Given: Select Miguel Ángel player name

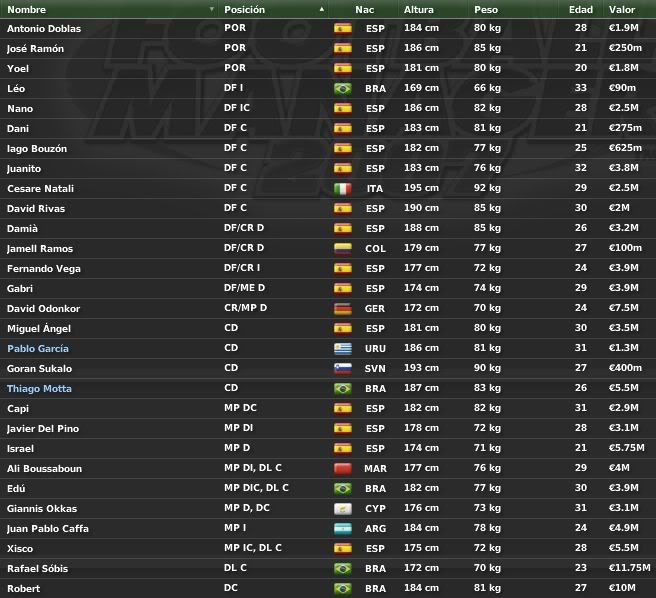Looking at the screenshot, I should [39, 329].
